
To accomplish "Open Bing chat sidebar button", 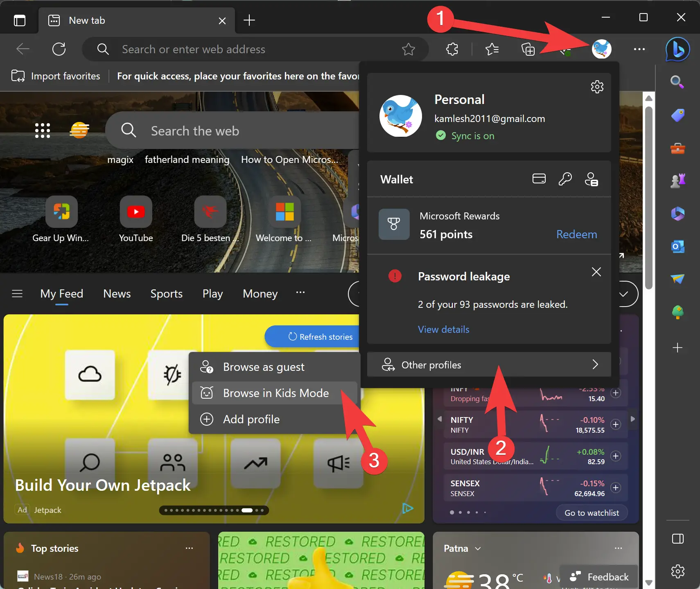I will [x=677, y=50].
